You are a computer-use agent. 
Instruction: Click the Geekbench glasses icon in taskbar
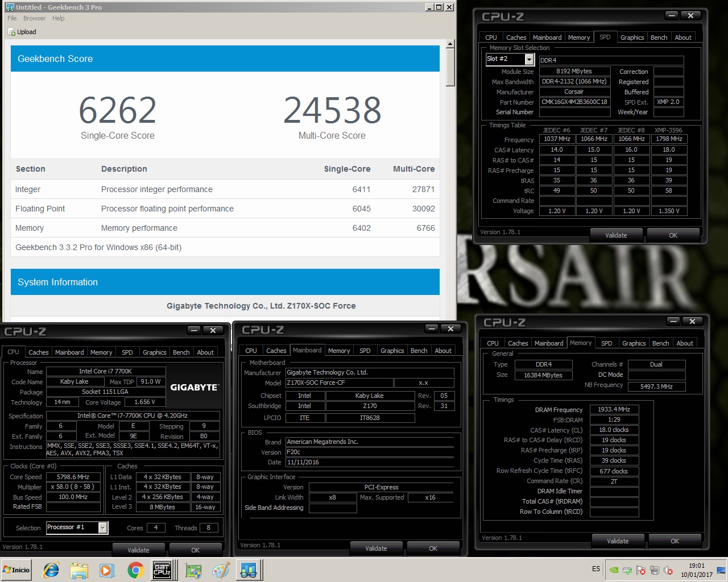click(x=249, y=569)
